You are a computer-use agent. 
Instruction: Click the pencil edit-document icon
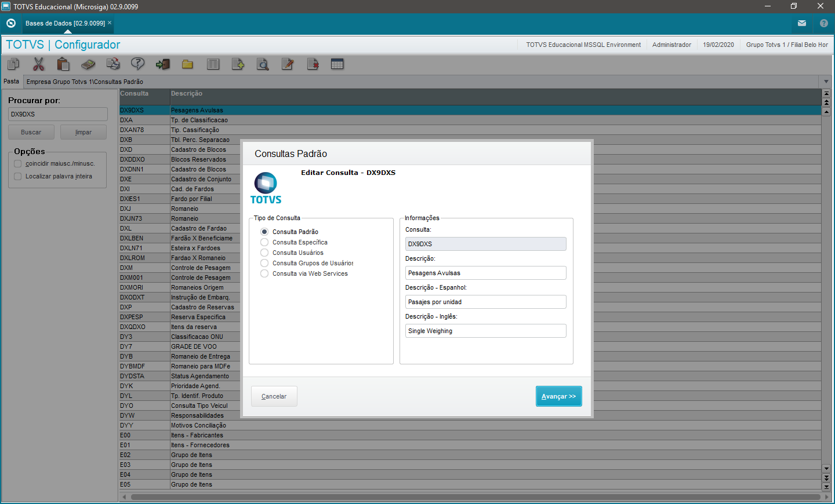(288, 64)
